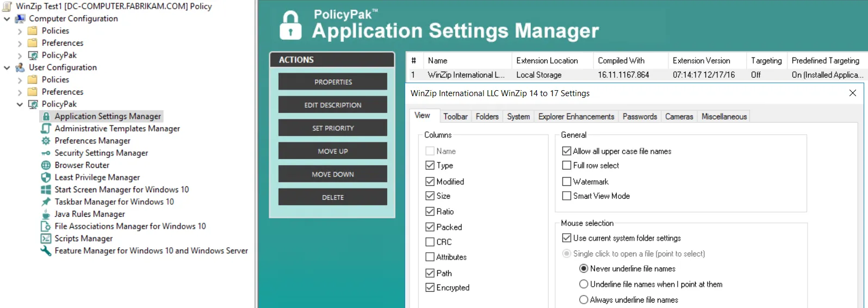
Task: Click the Preferences Manager gear icon
Action: pos(46,141)
